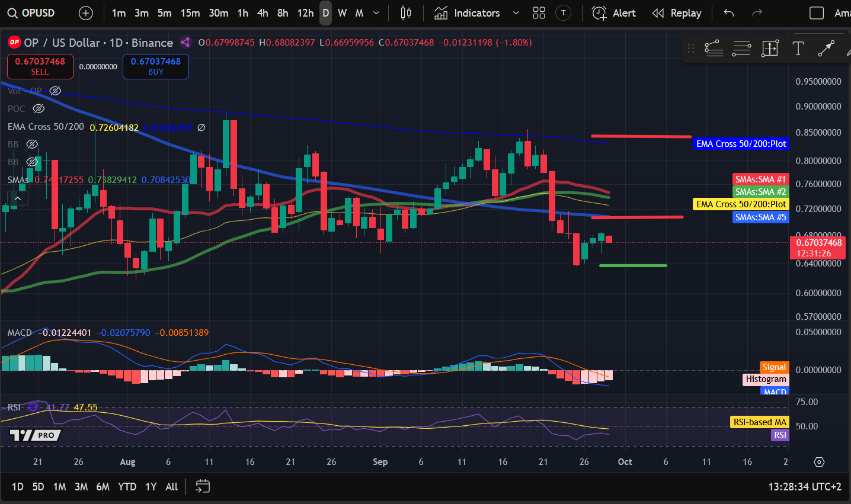Open the Go to date calendar icon
Viewport: 851px width, 504px height.
click(x=203, y=487)
